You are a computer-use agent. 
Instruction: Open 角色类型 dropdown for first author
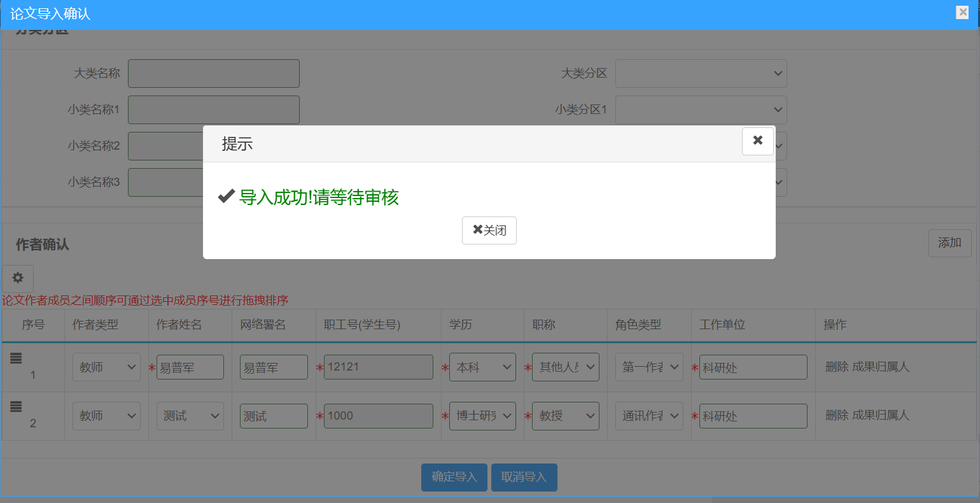(649, 367)
